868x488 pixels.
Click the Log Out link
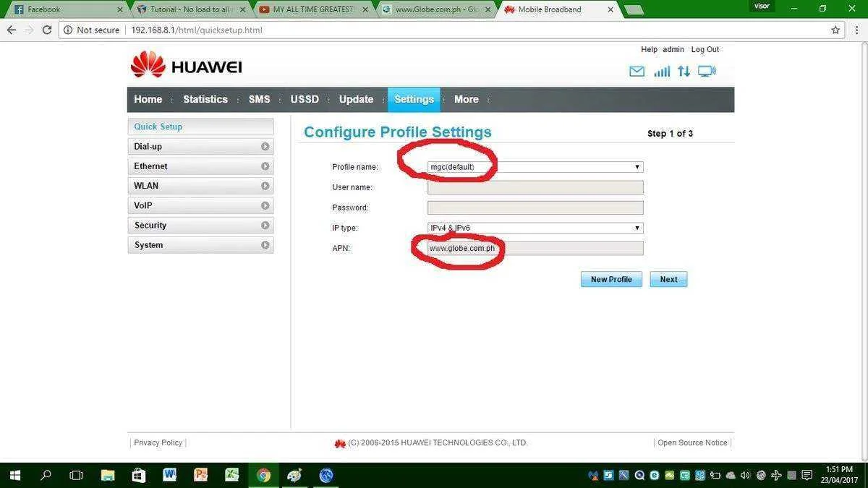coord(705,49)
